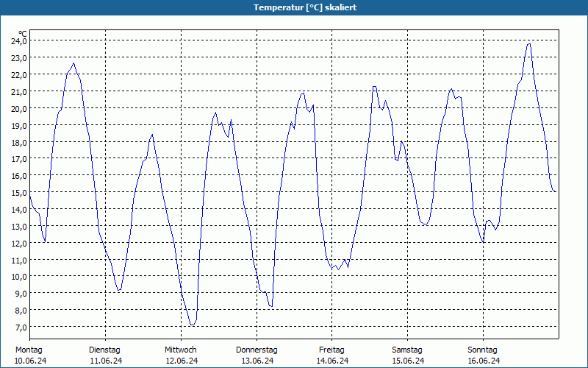Screen dimensions: 588x368
Task: Click the Donnerstag day label
Action: coord(257,350)
